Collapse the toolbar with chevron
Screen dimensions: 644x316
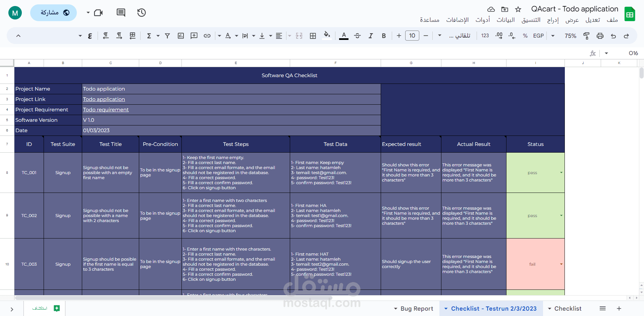click(x=18, y=36)
